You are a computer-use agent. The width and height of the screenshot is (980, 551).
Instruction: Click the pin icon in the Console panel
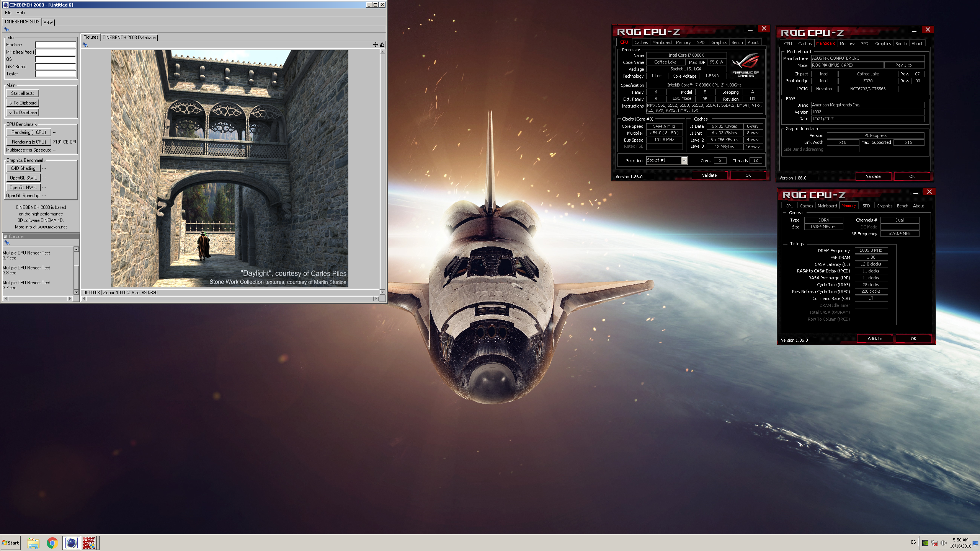click(7, 242)
